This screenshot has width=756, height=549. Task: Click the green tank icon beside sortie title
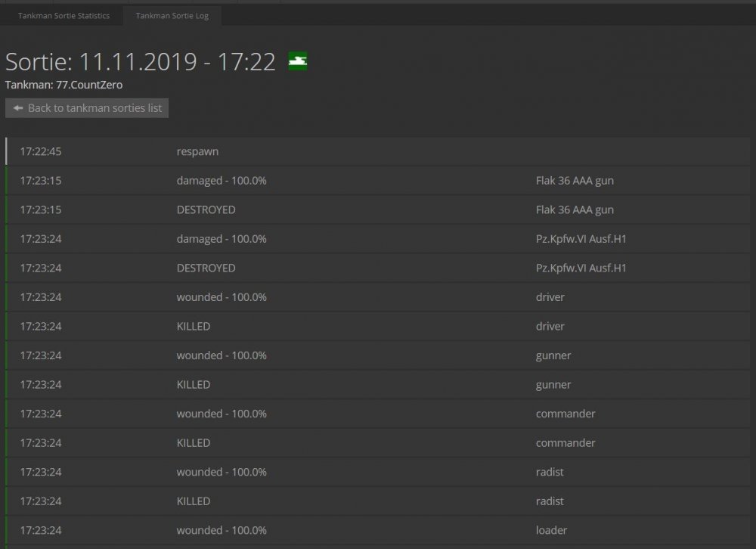click(x=297, y=61)
